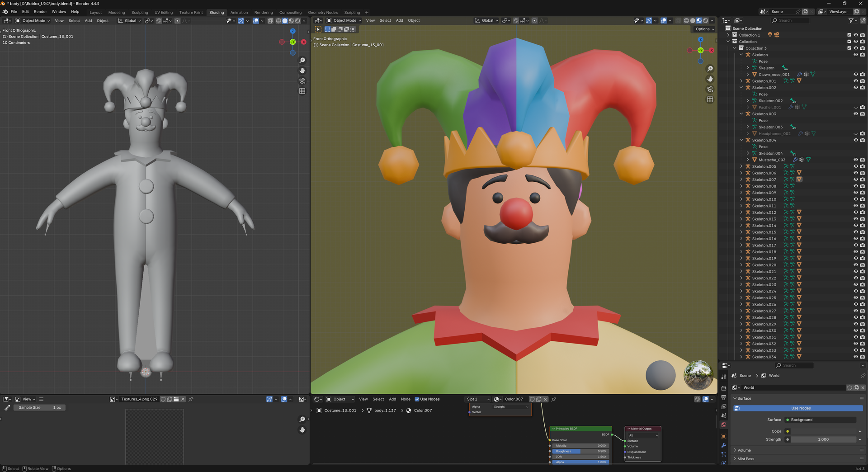Open the Render properties tab (camera icon)
Image resolution: width=868 pixels, height=472 pixels.
coord(724,388)
